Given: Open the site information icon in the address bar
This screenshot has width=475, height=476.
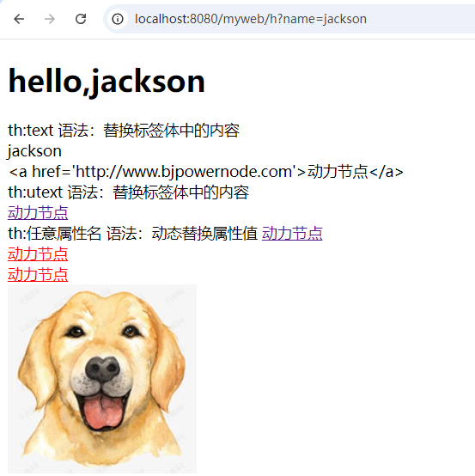Looking at the screenshot, I should pyautogui.click(x=118, y=19).
